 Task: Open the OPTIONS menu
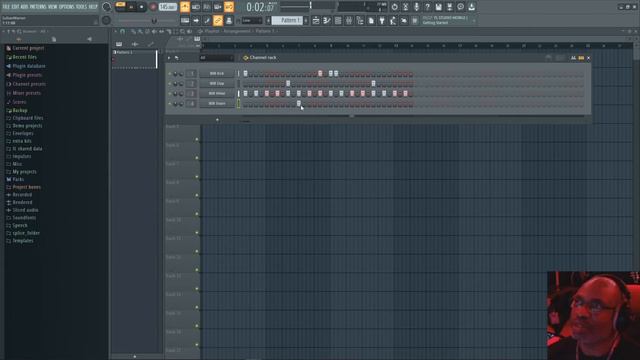pyautogui.click(x=67, y=7)
